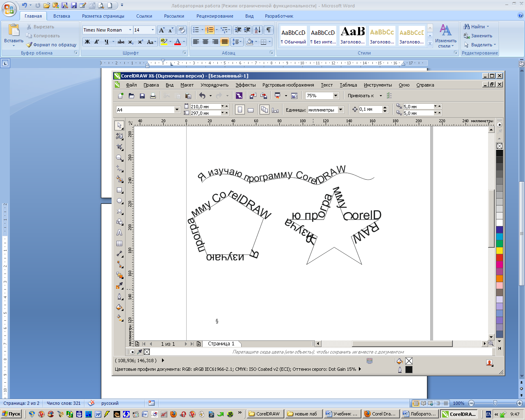
Task: Open the A4 page size dropdown
Action: (177, 110)
